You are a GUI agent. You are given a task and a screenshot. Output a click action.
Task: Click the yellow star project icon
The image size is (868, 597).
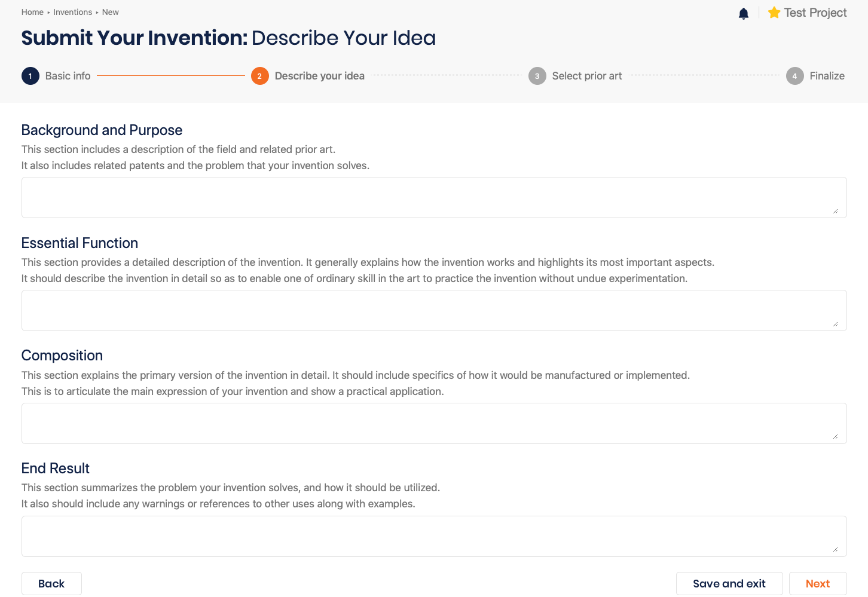tap(774, 13)
